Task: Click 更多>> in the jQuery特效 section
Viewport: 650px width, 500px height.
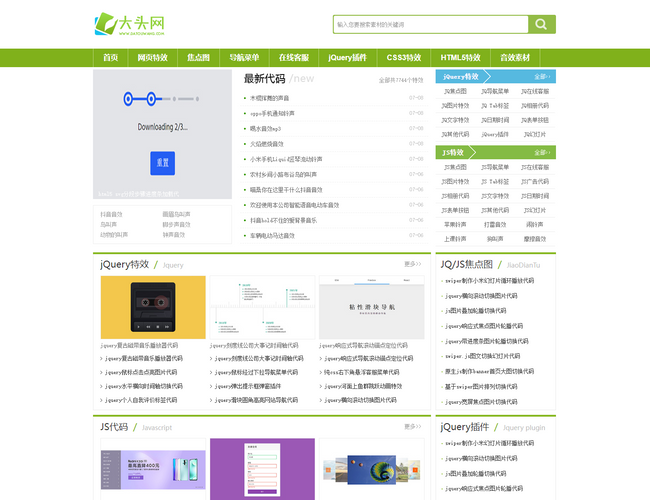Action: tap(413, 264)
